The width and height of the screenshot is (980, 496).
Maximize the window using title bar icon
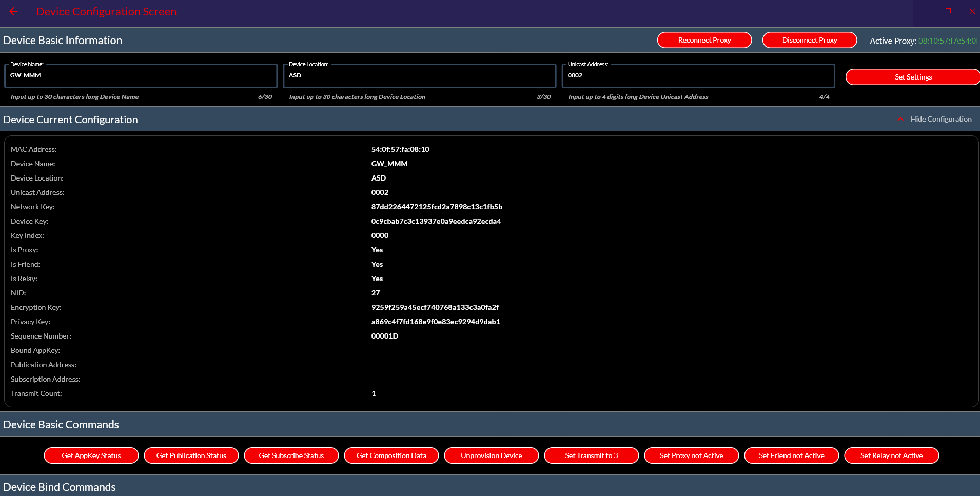948,11
